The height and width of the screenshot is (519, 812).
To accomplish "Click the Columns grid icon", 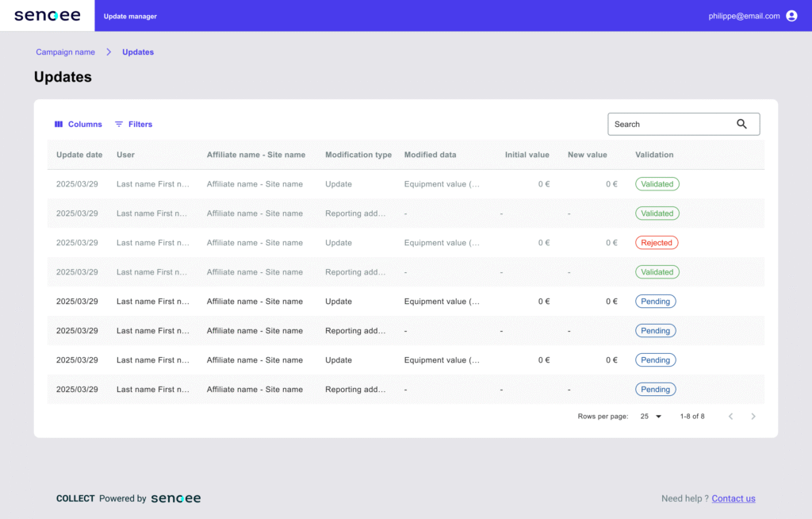I will [59, 125].
